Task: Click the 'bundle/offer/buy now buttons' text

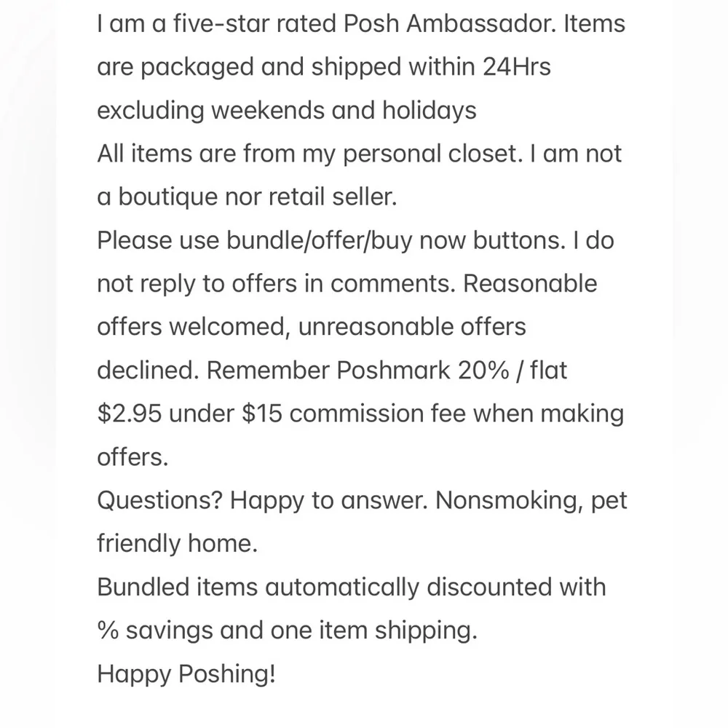Action: coord(396,240)
